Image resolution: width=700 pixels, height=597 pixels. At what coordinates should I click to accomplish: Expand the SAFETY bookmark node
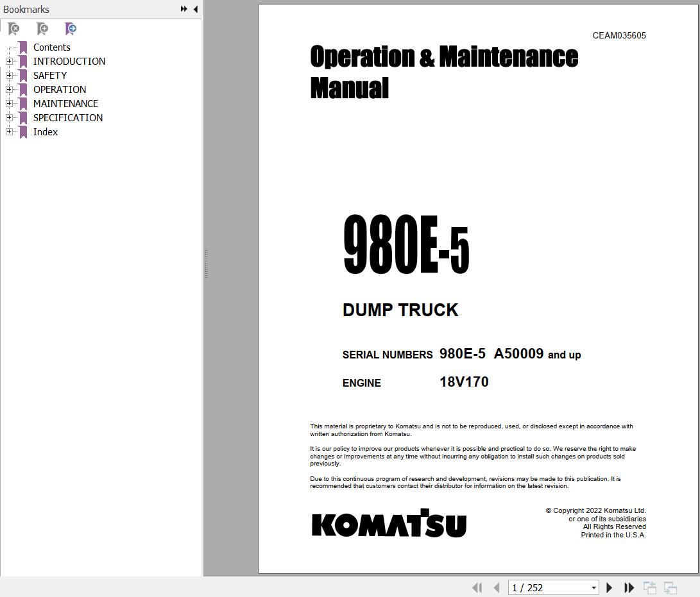click(x=9, y=76)
